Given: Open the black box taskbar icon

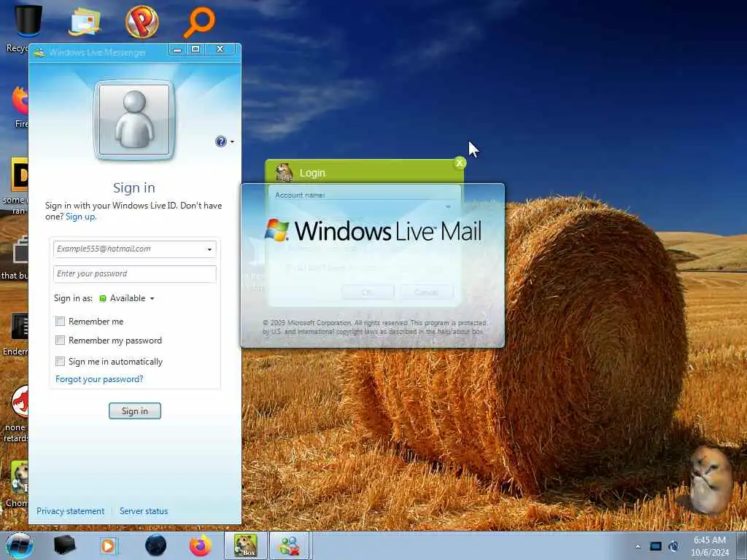Looking at the screenshot, I should pos(64,545).
